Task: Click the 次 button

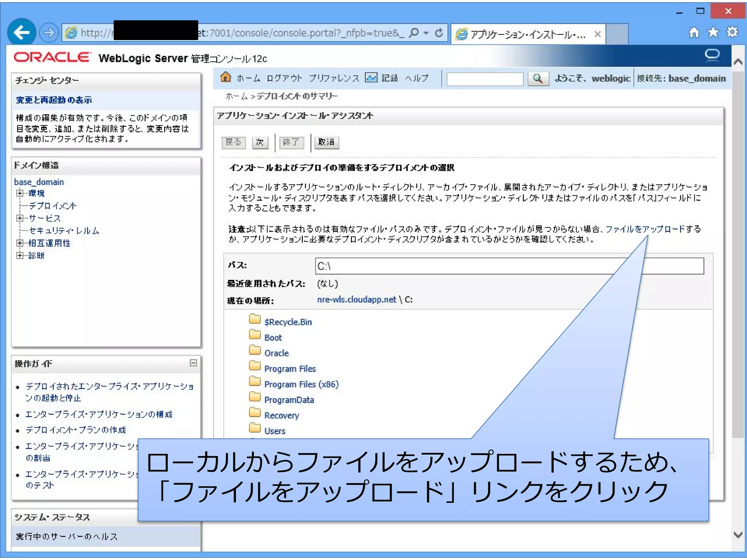Action: click(260, 142)
